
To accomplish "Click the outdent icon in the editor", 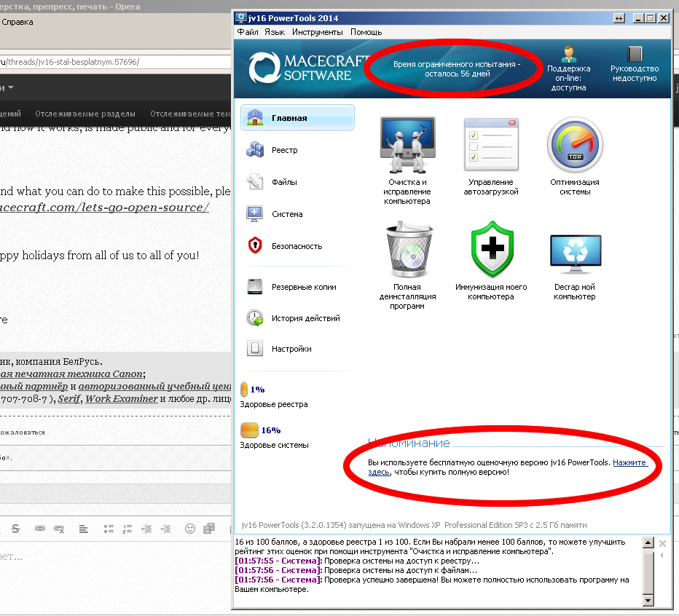I will coord(146,529).
